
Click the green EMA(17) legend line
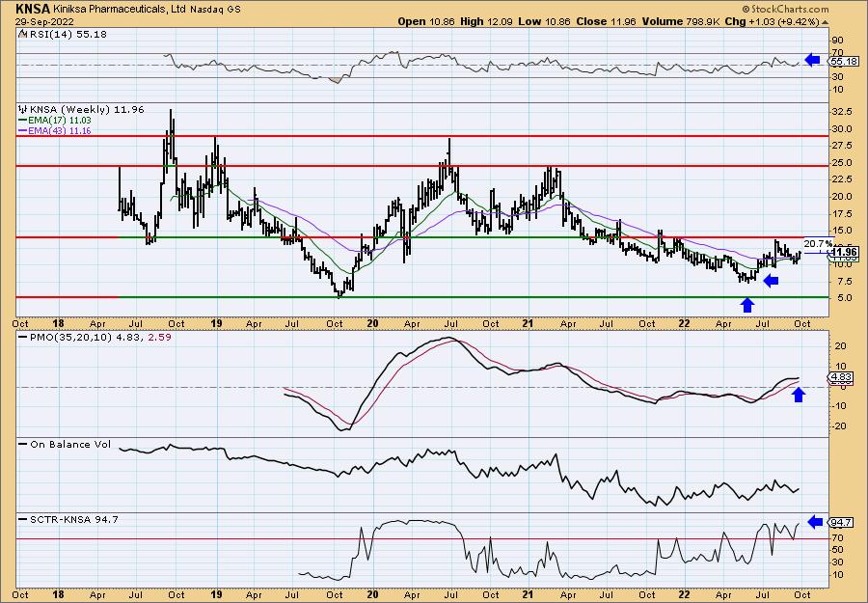coord(23,121)
